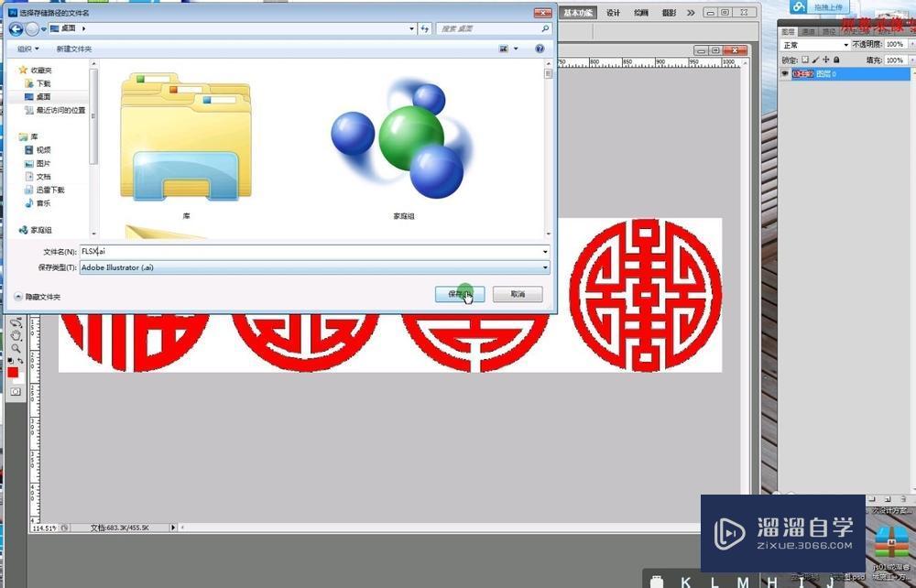
Task: Click lock position icon in Layers panel
Action: [x=826, y=60]
